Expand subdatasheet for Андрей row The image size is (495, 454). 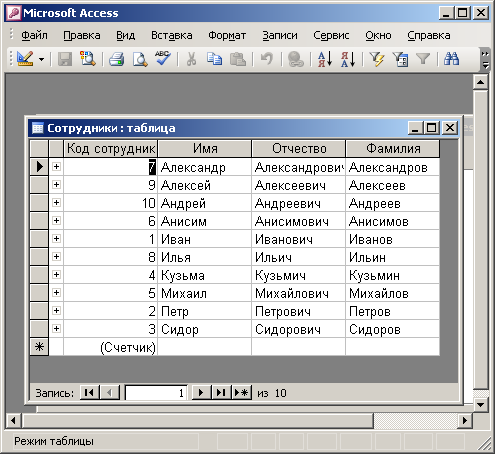click(56, 202)
